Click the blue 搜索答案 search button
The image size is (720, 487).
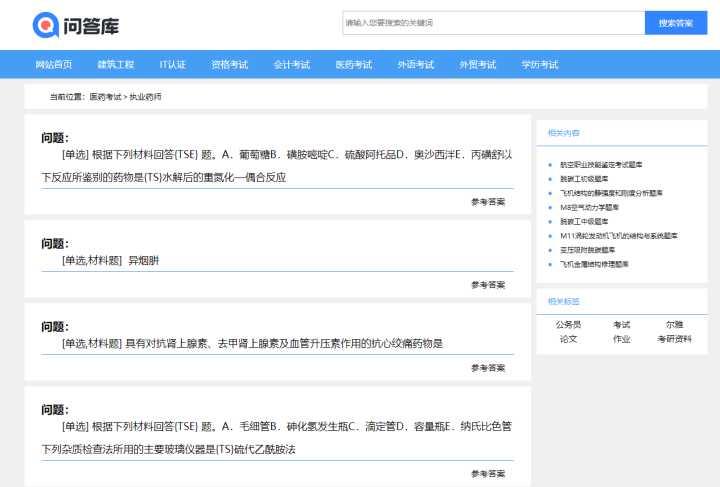click(x=676, y=22)
